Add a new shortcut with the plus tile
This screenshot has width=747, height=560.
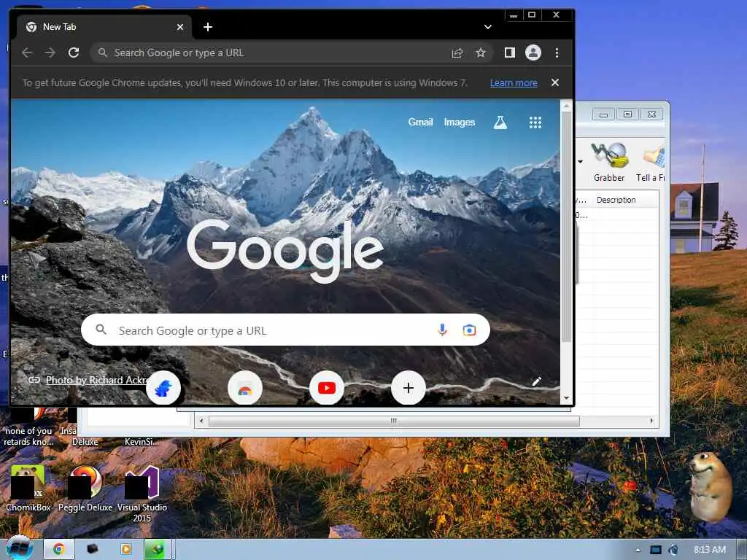(x=409, y=388)
